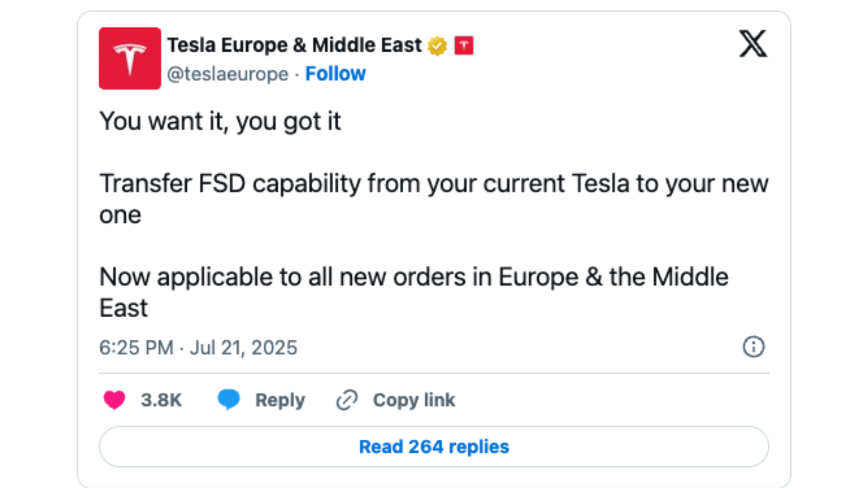Open the tweet by clicking its timestamp

pyautogui.click(x=198, y=347)
